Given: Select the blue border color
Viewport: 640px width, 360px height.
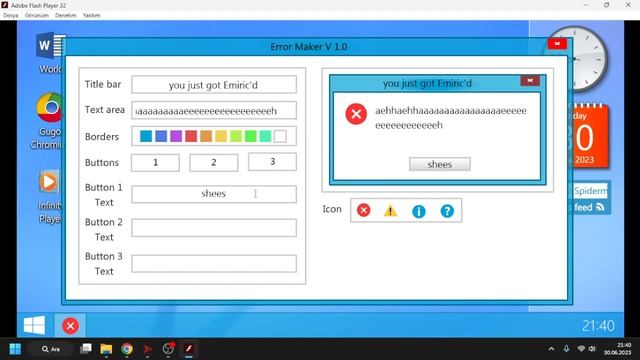Looking at the screenshot, I should (x=161, y=136).
